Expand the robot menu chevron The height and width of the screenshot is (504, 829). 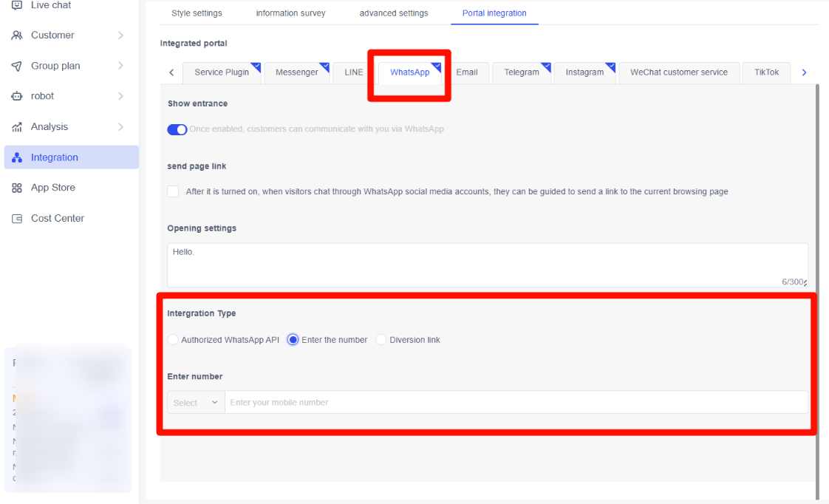click(x=120, y=96)
